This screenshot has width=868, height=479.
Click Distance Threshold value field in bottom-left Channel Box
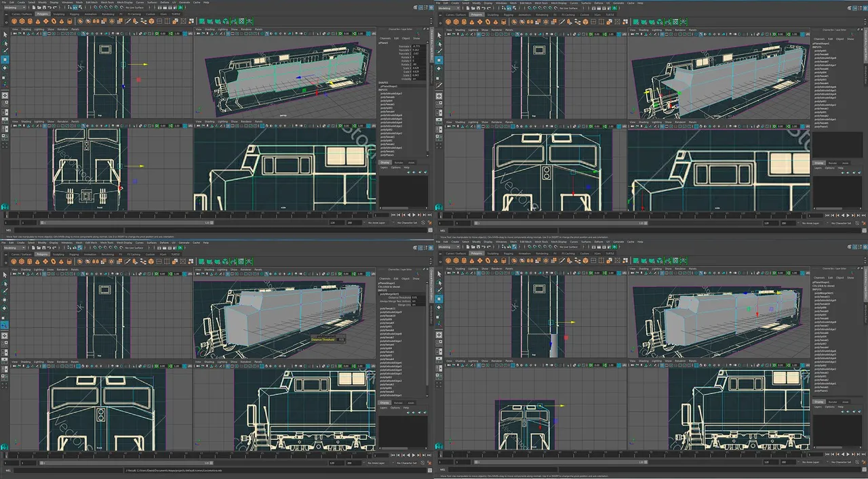point(417,297)
